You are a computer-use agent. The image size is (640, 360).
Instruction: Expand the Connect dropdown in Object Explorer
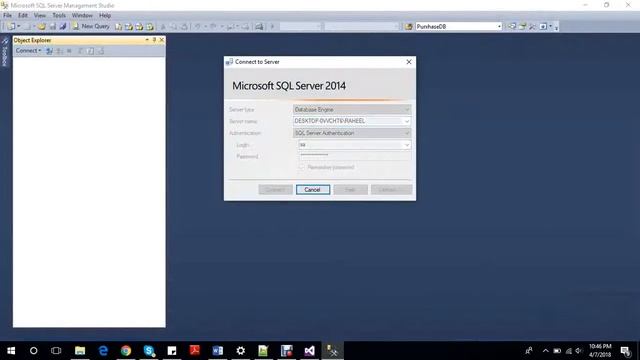pyautogui.click(x=28, y=51)
